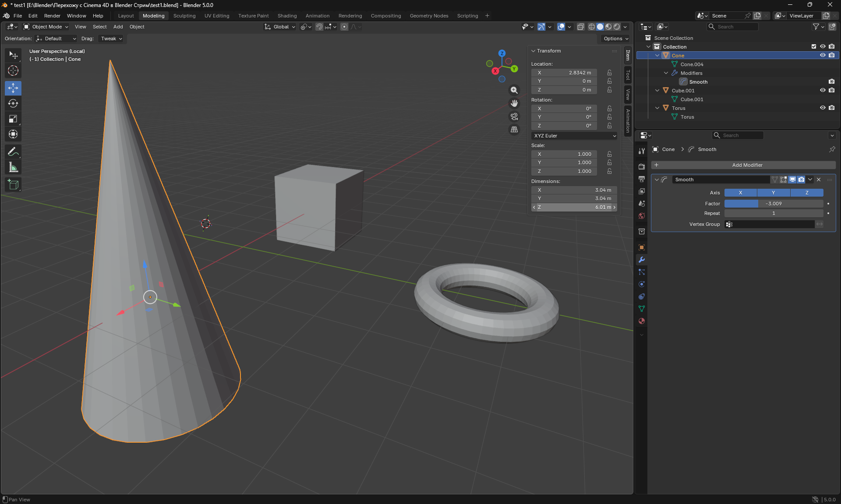Toggle the Smooth modifier X axis
Screen dimensions: 841x504
[x=740, y=193]
